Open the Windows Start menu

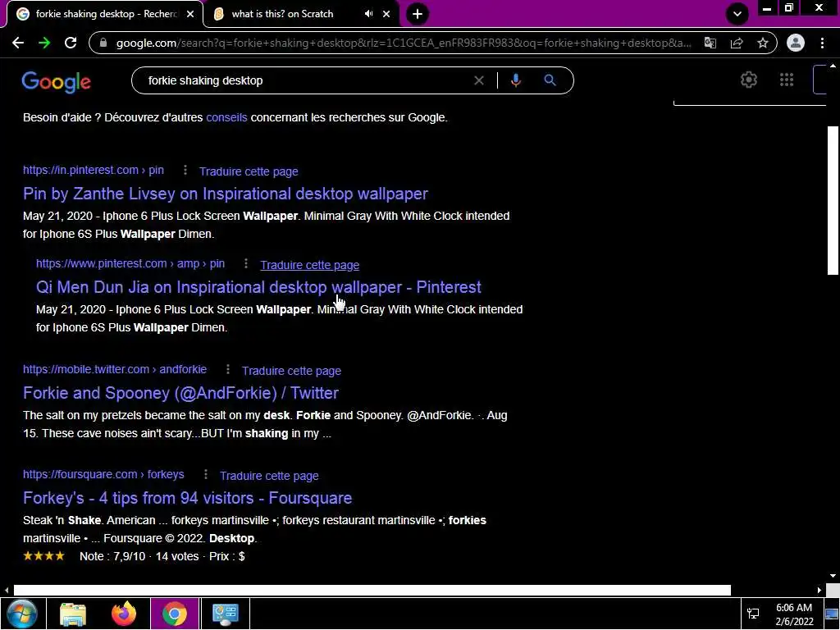21,614
